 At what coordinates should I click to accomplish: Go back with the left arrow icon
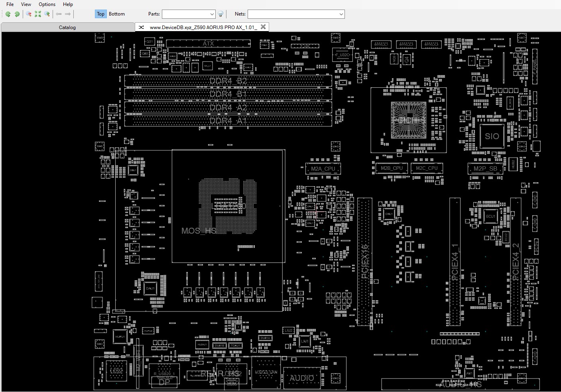(x=59, y=14)
